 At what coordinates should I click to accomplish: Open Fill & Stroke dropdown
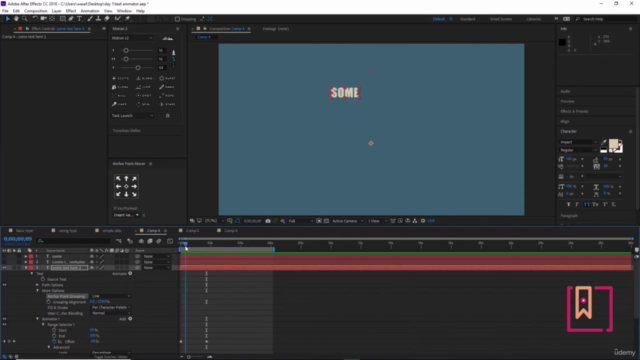[111, 307]
